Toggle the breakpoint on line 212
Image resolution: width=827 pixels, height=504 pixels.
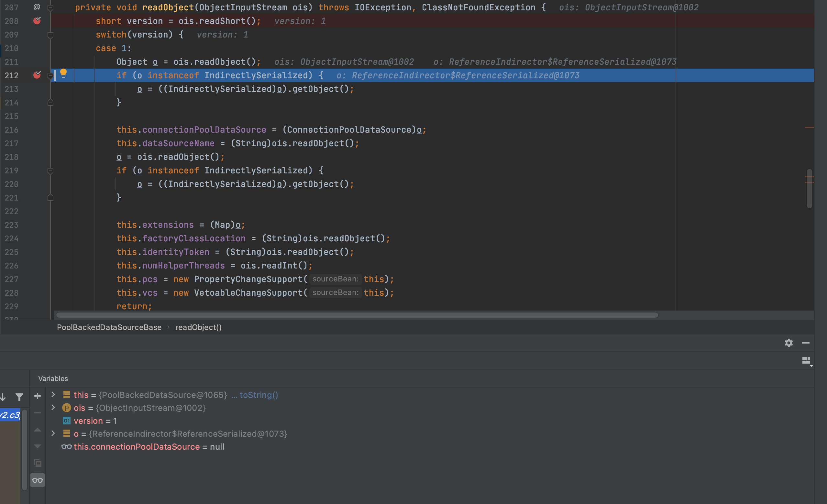tap(37, 75)
